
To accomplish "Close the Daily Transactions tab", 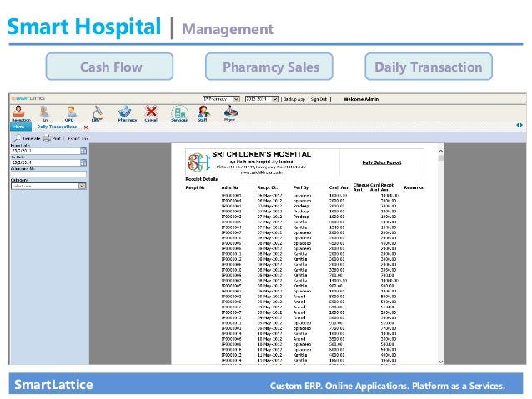I will 86,127.
